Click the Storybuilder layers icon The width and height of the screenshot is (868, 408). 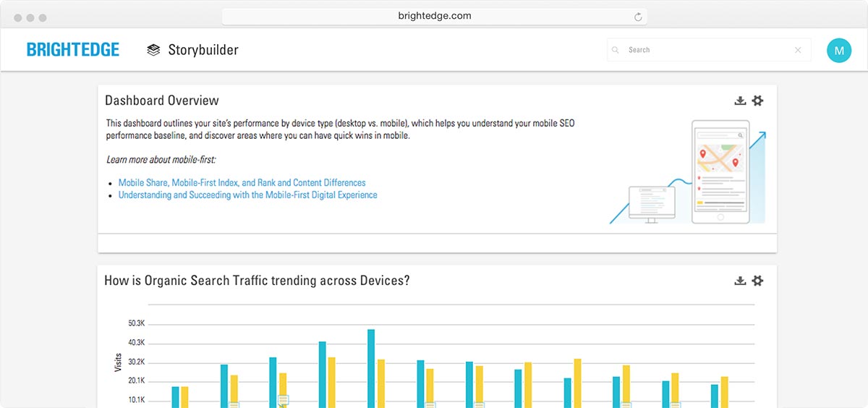[153, 50]
